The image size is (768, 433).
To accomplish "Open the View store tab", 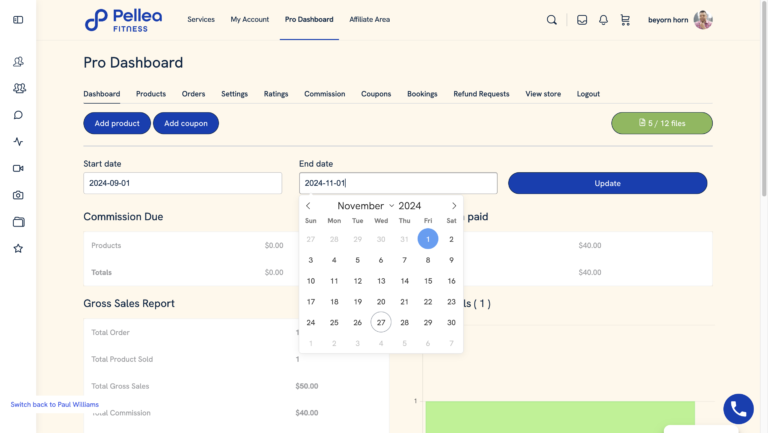I will point(543,94).
